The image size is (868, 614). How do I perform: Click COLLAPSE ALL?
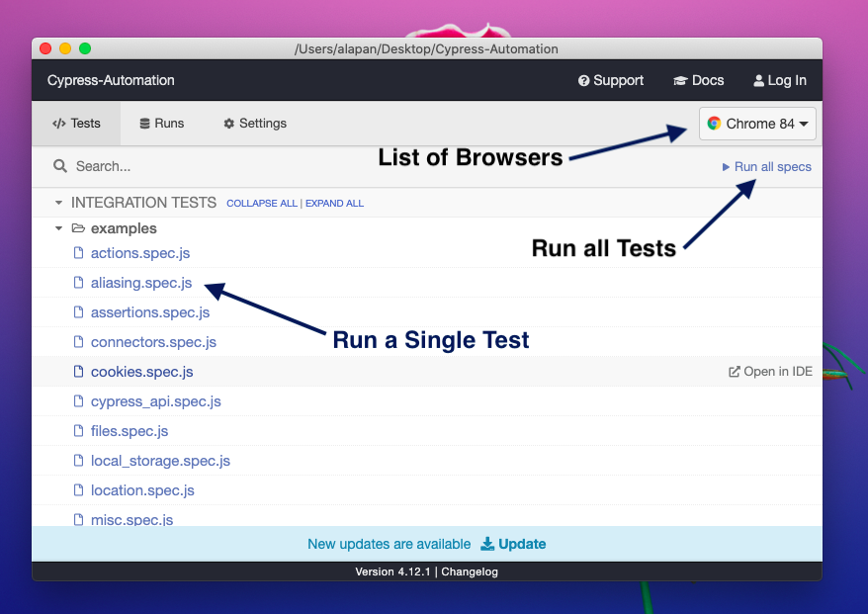coord(262,204)
